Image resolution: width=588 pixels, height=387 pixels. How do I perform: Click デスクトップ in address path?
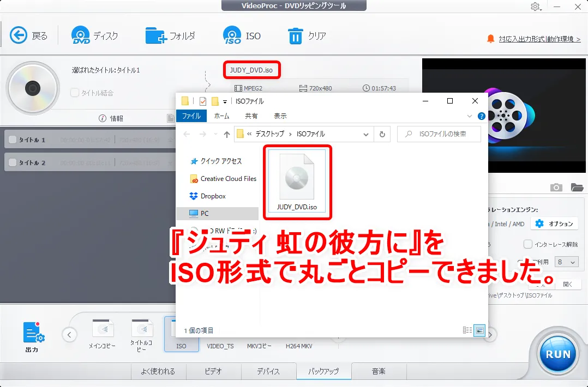(269, 134)
